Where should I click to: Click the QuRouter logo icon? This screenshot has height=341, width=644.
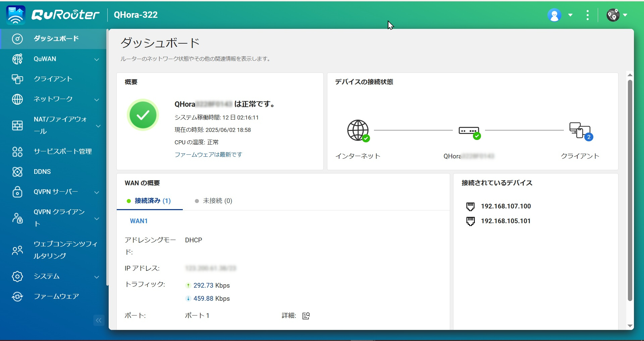tap(16, 15)
